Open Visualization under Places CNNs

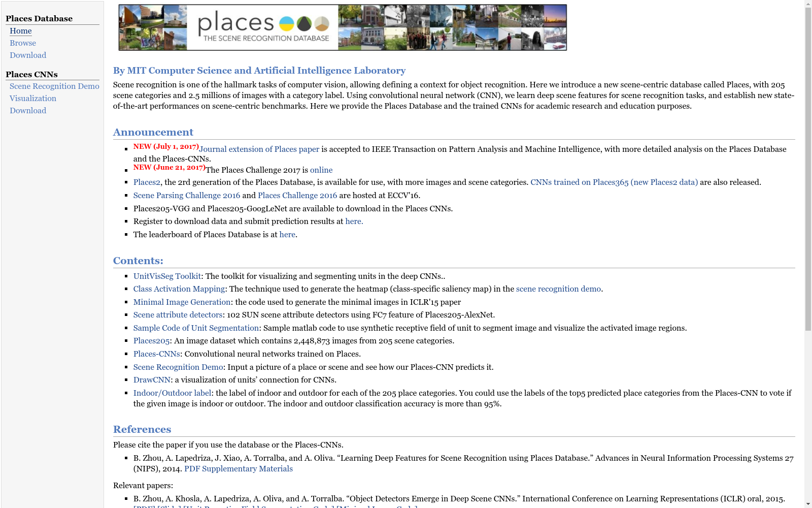coord(33,99)
